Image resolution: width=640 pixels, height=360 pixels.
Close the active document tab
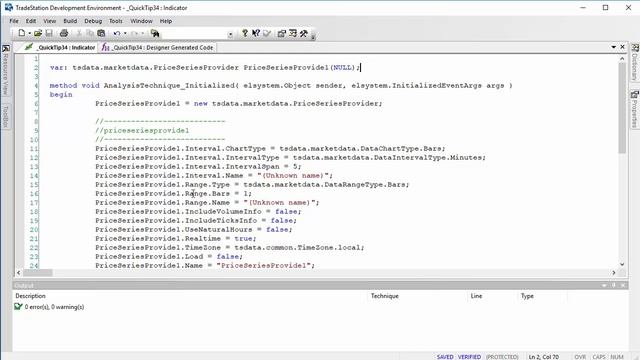pyautogui.click(x=622, y=47)
